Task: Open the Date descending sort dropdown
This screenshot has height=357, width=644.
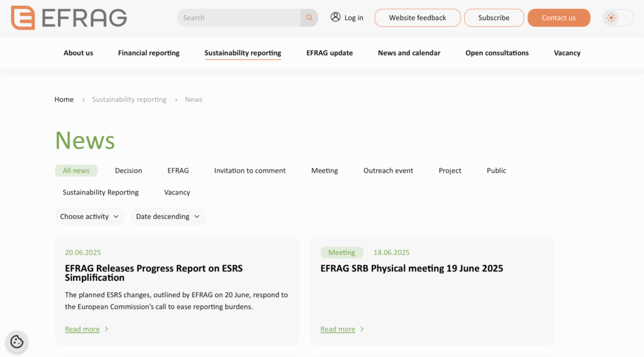Action: [168, 217]
